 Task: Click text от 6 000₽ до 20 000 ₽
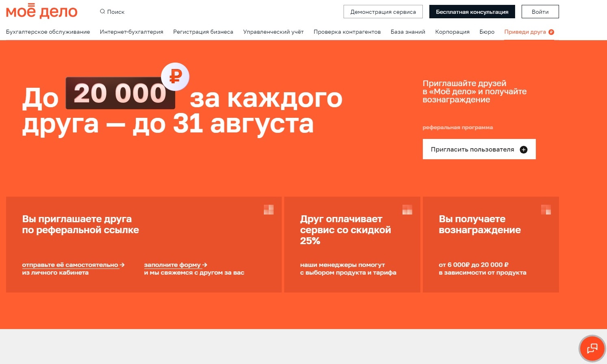point(474,265)
